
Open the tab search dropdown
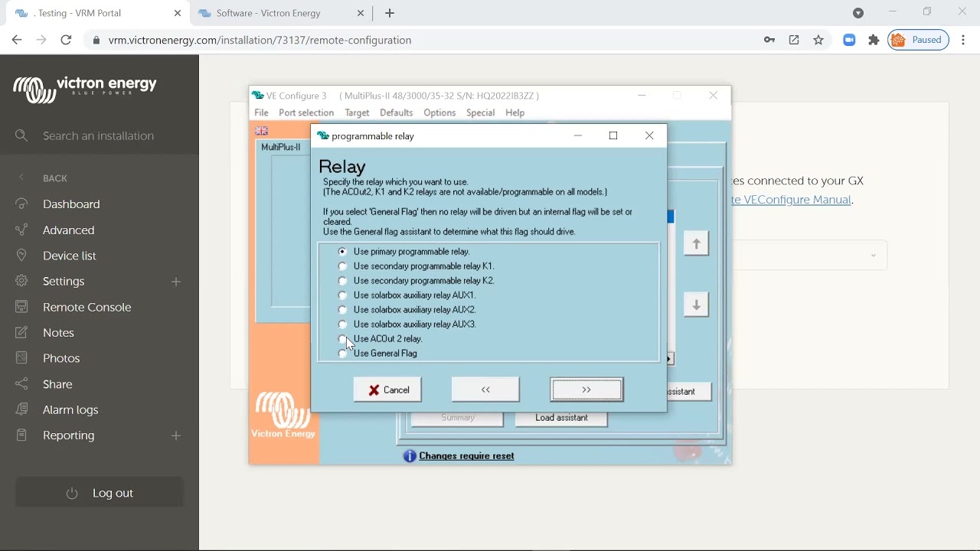pos(858,13)
